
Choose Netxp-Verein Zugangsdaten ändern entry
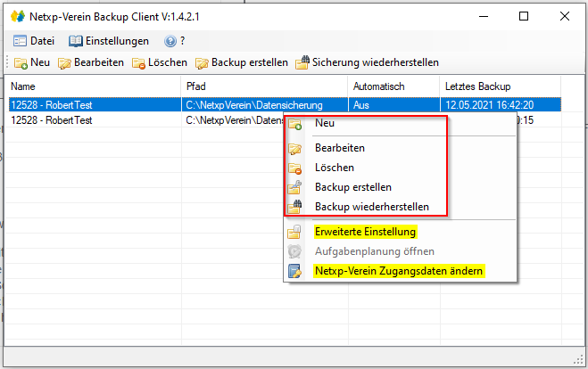point(401,271)
